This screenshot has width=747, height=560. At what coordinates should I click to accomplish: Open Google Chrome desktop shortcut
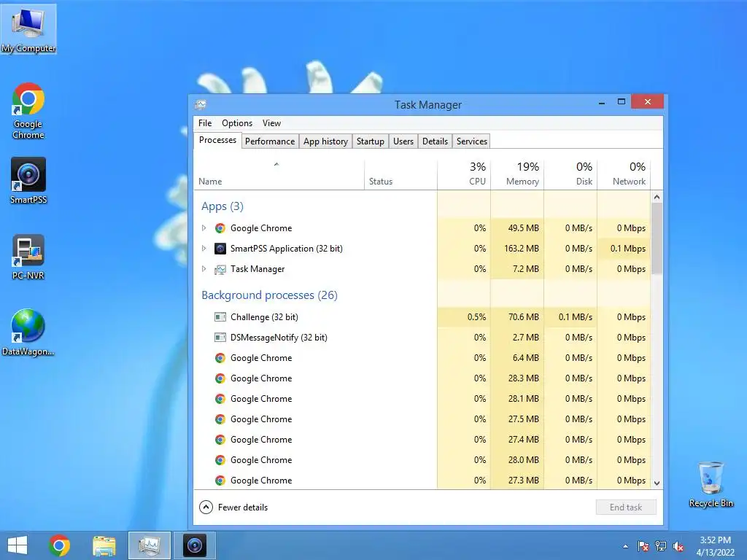point(28,111)
